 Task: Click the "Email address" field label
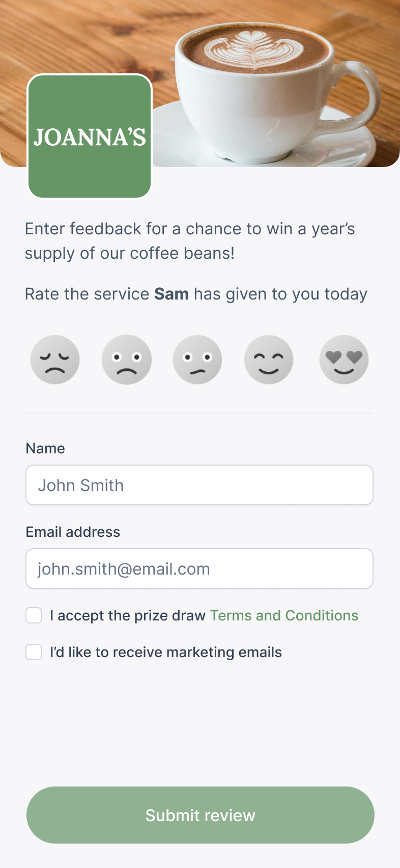point(73,532)
